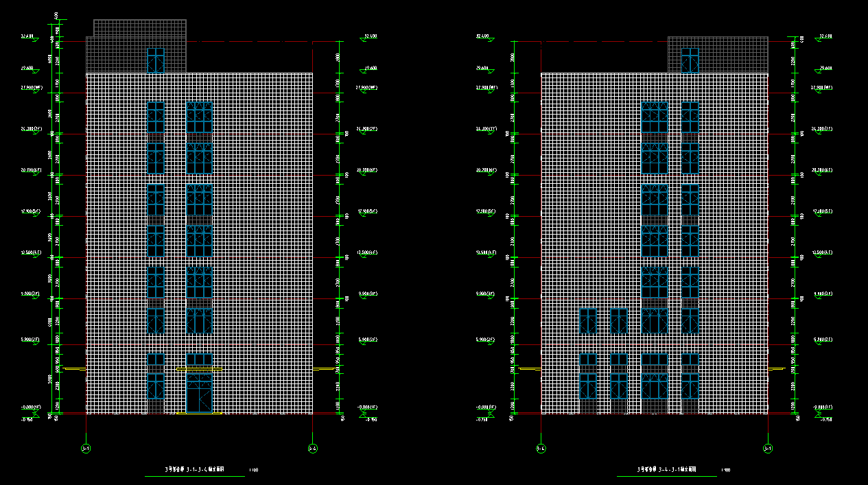The width and height of the screenshot is (868, 485).
Task: Select the rooftop window on the right elevation
Action: 690,60
